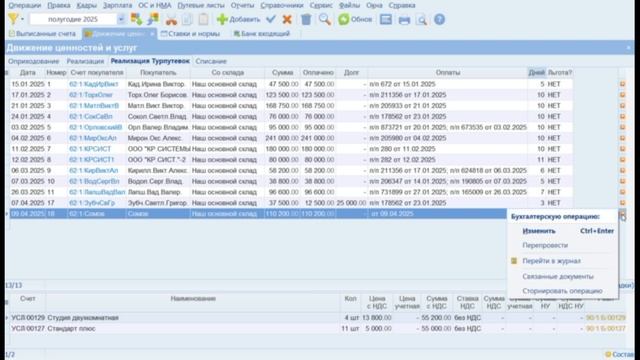Click the Дней column header

click(x=536, y=73)
